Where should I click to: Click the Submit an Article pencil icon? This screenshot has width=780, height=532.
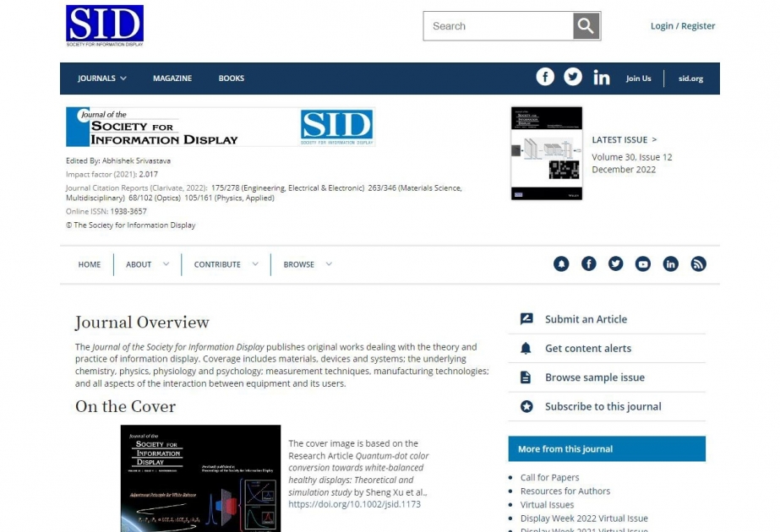click(x=526, y=318)
